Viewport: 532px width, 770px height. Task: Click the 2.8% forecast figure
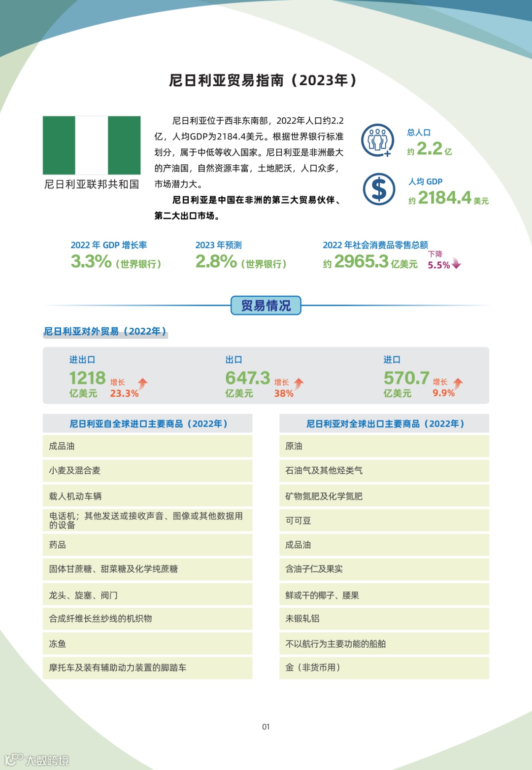(216, 261)
